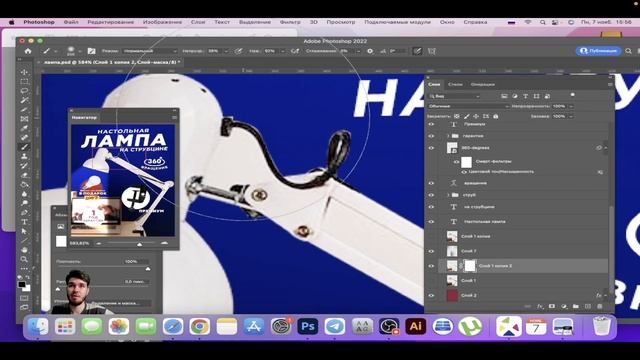Viewport: 640px width, 360px height.
Task: Open the Layers panel options menu
Action: tap(610, 84)
